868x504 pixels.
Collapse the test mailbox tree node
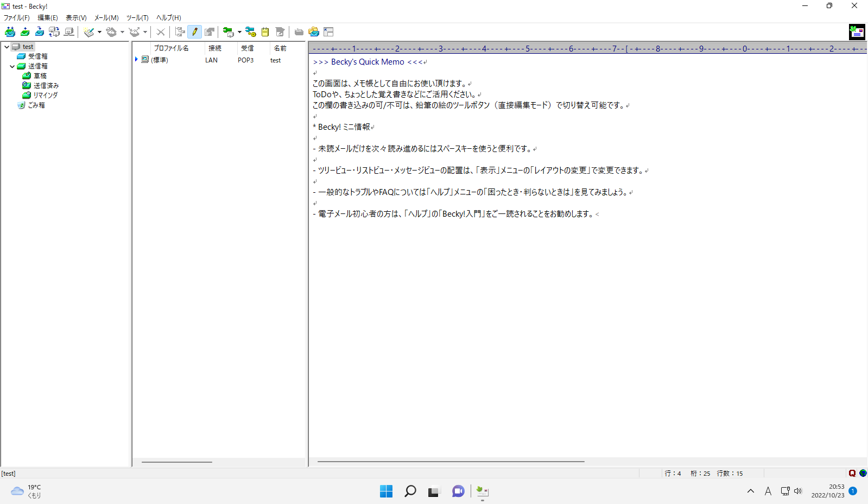pyautogui.click(x=7, y=47)
